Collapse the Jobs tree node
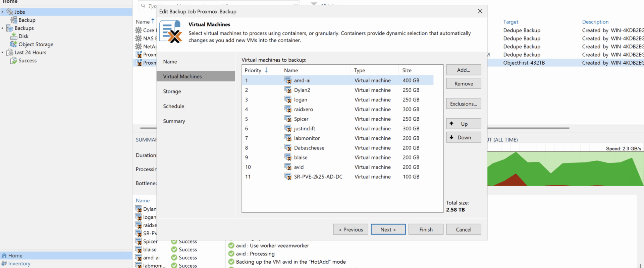This screenshot has width=644, height=268. click(x=2, y=12)
